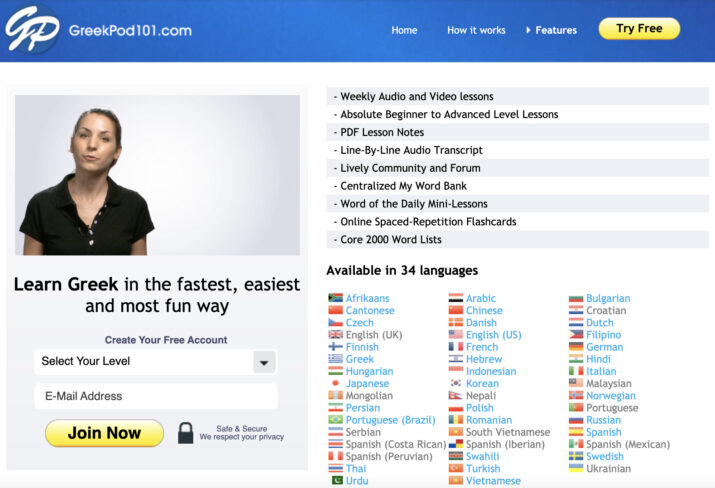Viewport: 715px width, 488px height.
Task: Open the Dutch language link
Action: pos(600,322)
